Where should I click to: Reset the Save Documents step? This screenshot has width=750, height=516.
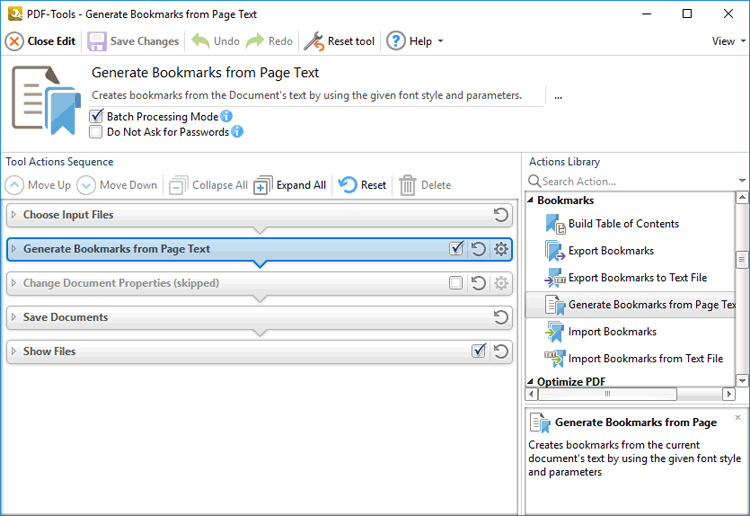point(501,317)
